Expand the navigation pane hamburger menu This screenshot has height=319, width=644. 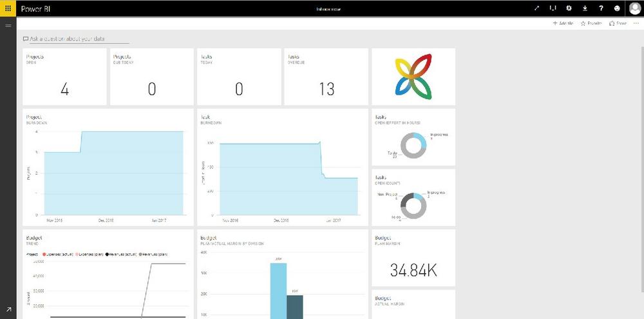[x=8, y=26]
